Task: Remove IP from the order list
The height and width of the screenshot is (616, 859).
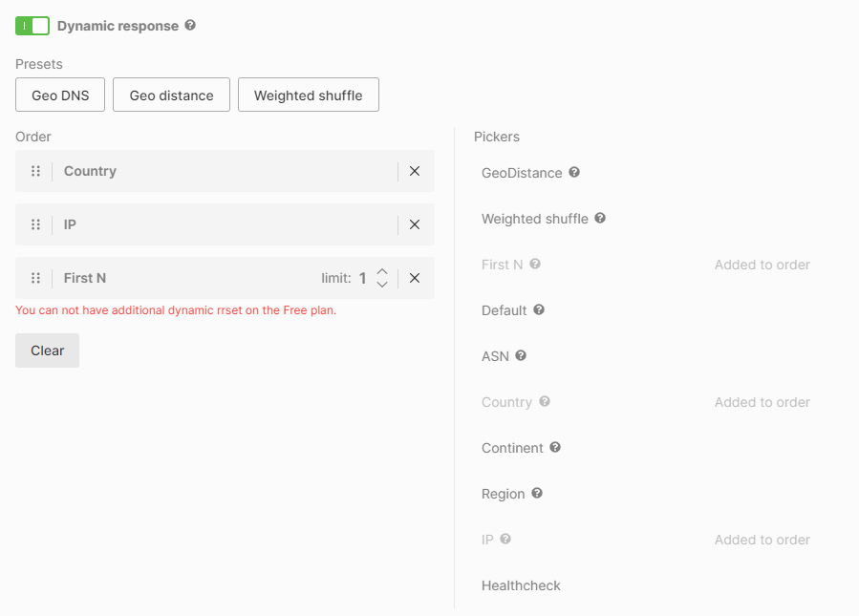Action: 415,224
